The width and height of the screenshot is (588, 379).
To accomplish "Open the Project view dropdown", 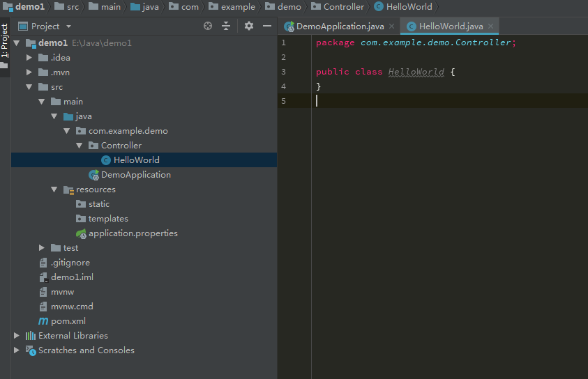I will pos(68,26).
